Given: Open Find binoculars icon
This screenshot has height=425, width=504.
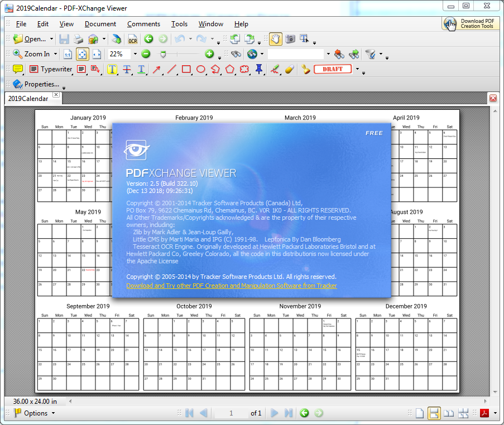Looking at the screenshot, I should coord(236,54).
